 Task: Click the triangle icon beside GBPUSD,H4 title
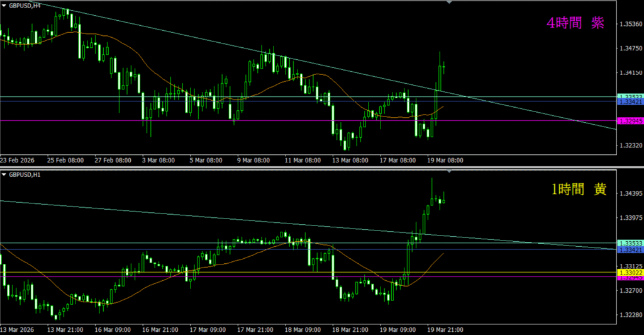4,4
